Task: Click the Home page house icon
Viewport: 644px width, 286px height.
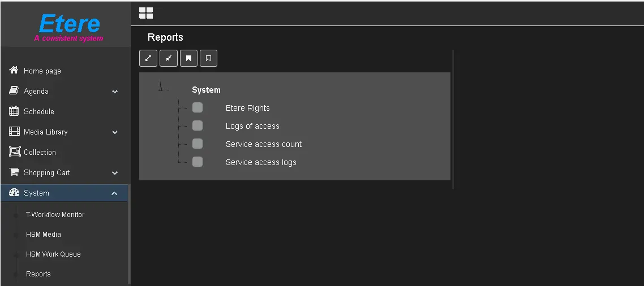Action: (x=14, y=71)
